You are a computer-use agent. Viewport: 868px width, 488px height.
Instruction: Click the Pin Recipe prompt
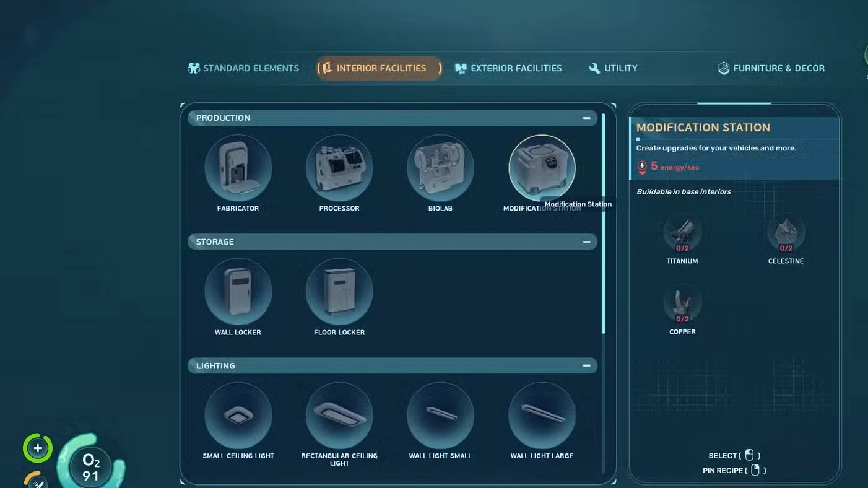click(x=734, y=471)
